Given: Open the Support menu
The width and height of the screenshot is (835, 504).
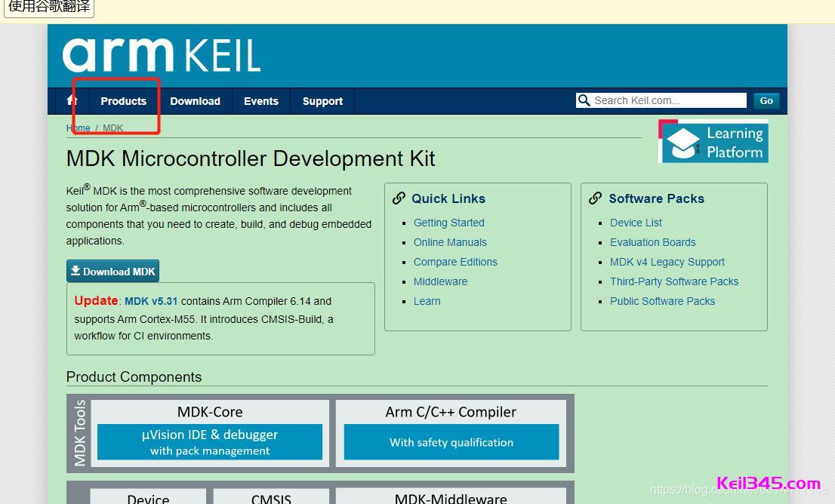Looking at the screenshot, I should click(x=322, y=101).
